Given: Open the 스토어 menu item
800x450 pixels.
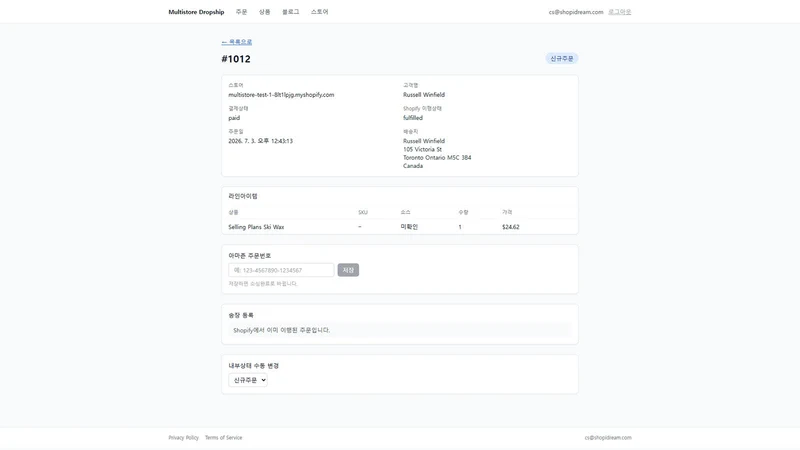Looking at the screenshot, I should pyautogui.click(x=319, y=12).
